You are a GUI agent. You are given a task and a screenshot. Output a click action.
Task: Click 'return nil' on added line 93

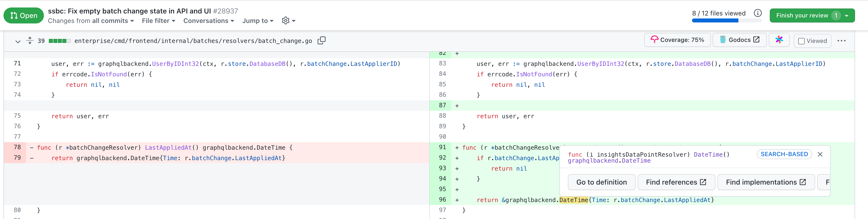coord(509,169)
